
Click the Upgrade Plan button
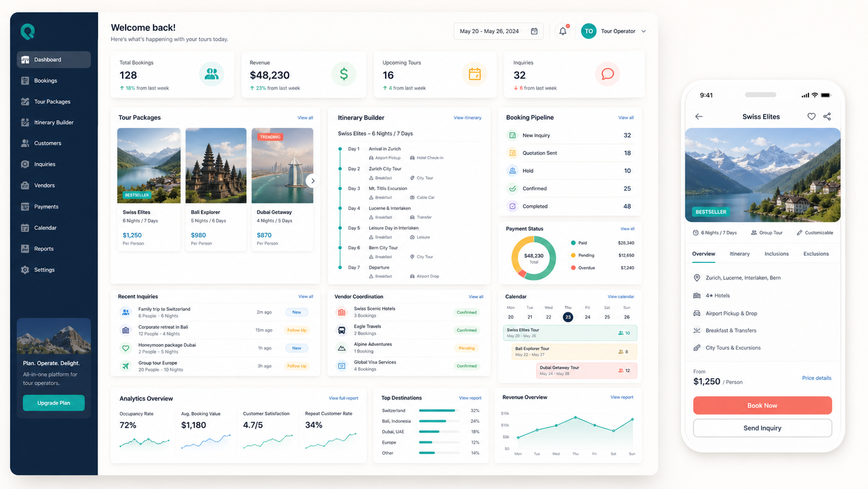(x=53, y=403)
